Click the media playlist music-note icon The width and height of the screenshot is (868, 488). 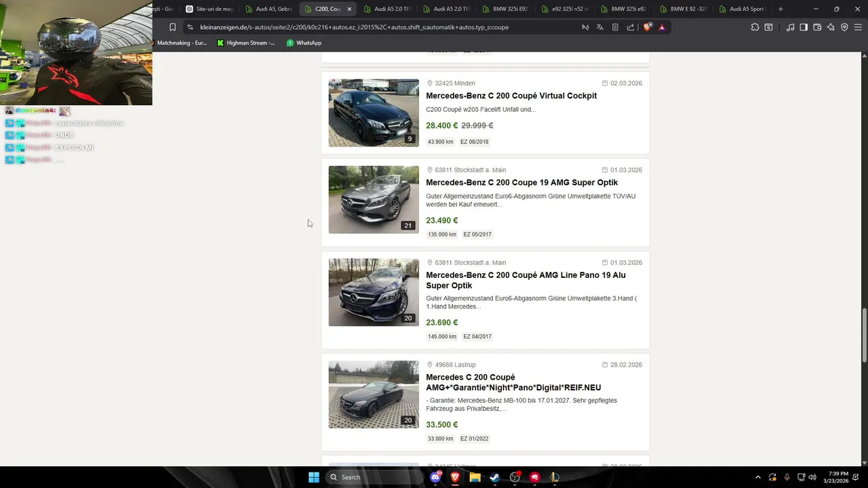pyautogui.click(x=790, y=27)
